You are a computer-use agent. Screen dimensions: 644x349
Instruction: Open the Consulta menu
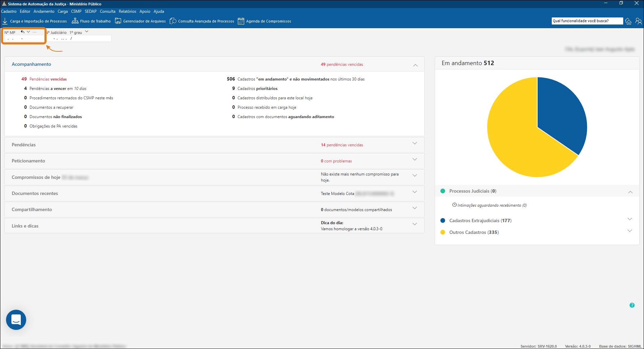click(108, 11)
